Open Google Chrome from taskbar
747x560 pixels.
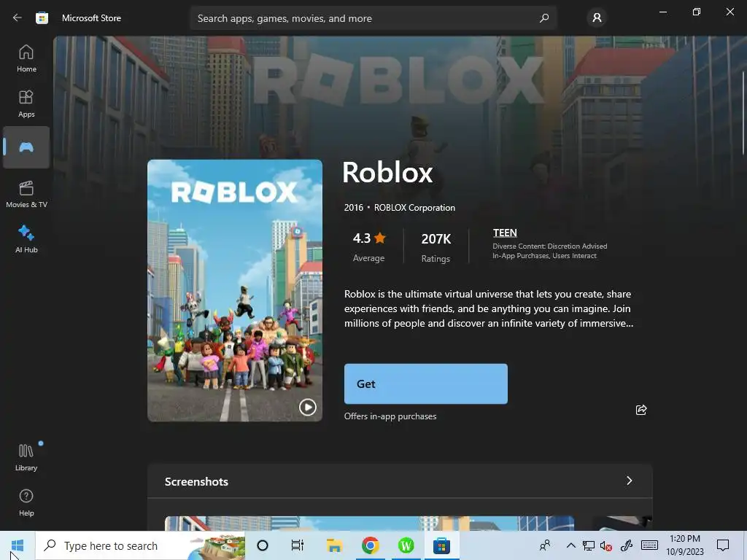pos(370,545)
